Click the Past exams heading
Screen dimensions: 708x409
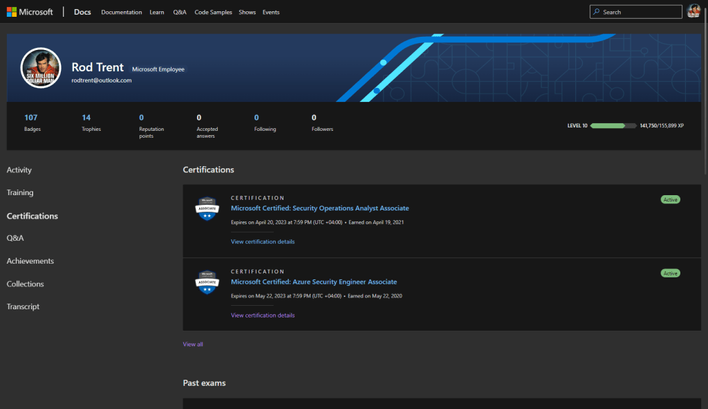(x=204, y=383)
